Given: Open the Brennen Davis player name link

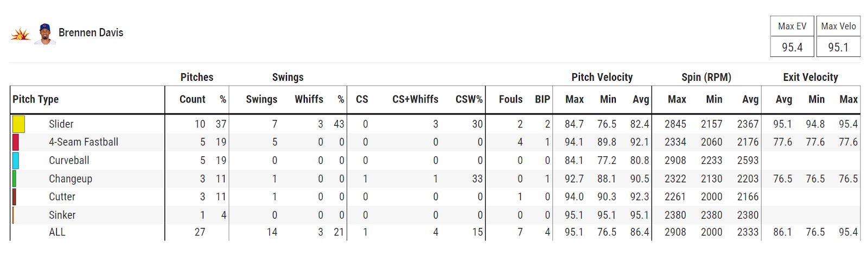Looking at the screenshot, I should [x=91, y=33].
